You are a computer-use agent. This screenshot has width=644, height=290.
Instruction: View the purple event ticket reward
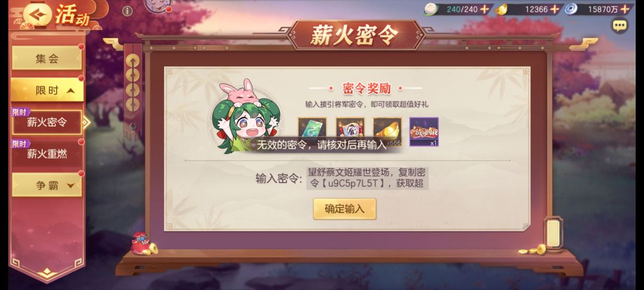pyautogui.click(x=424, y=132)
